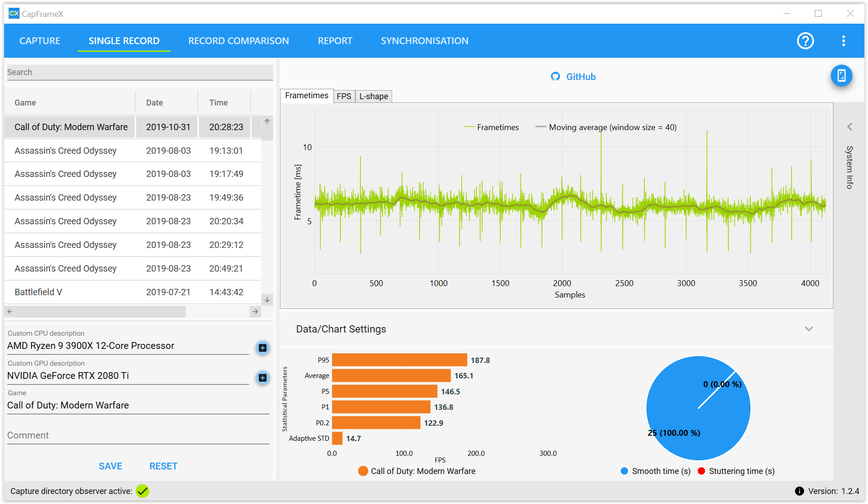
Task: Select Assassin's Creed Odyssey record at 19:13:01
Action: pos(133,151)
